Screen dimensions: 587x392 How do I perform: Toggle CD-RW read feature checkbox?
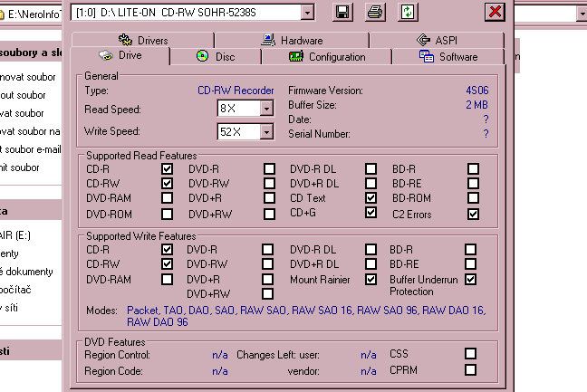click(x=167, y=183)
